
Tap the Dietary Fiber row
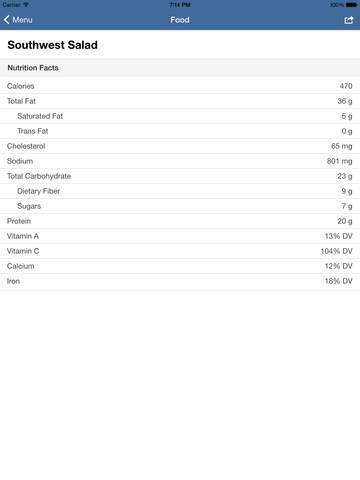coord(180,191)
